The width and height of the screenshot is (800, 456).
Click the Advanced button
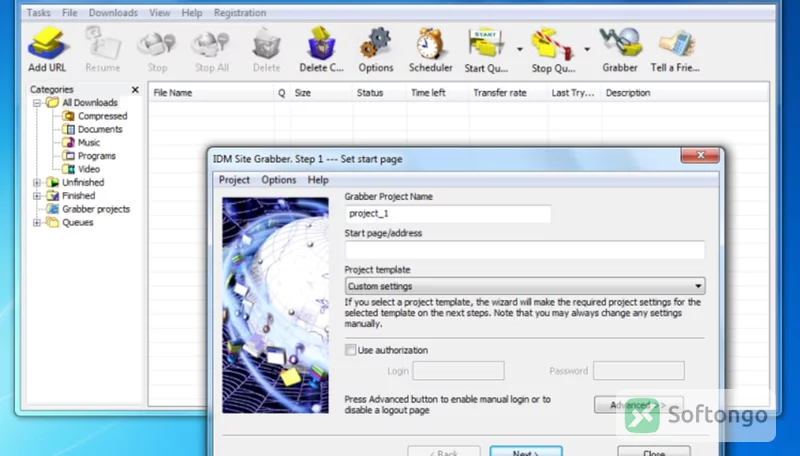638,405
